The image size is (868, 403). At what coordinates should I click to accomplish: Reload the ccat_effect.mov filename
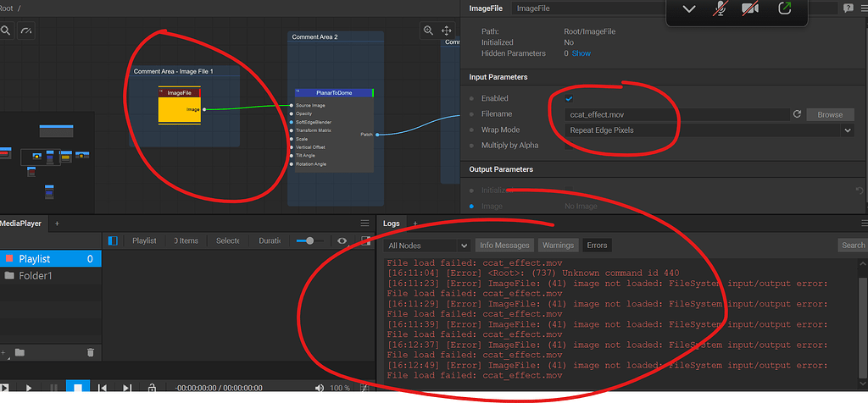click(x=797, y=114)
